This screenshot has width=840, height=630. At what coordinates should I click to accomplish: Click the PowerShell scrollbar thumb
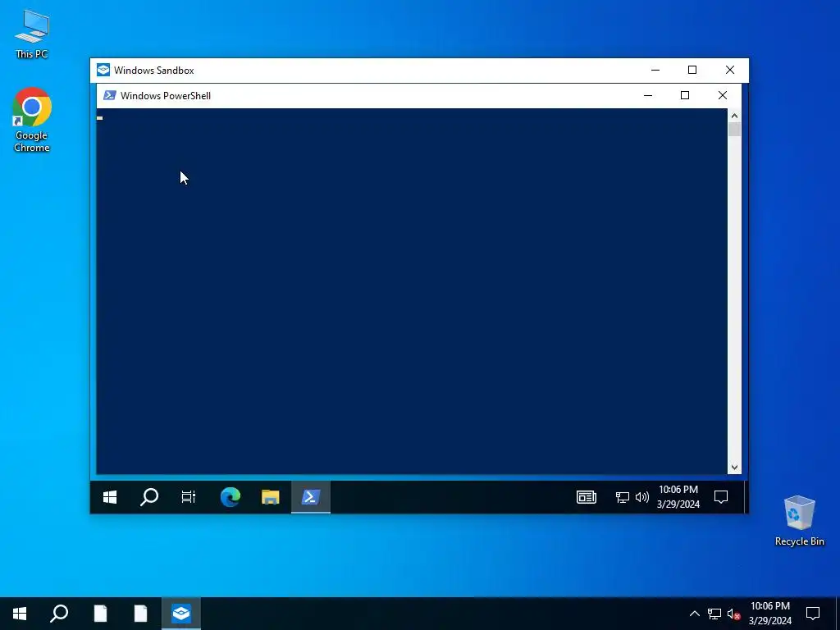tap(734, 129)
